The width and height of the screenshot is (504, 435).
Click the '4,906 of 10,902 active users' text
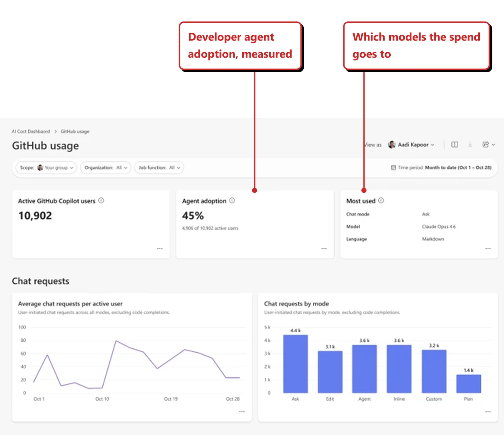(x=210, y=228)
